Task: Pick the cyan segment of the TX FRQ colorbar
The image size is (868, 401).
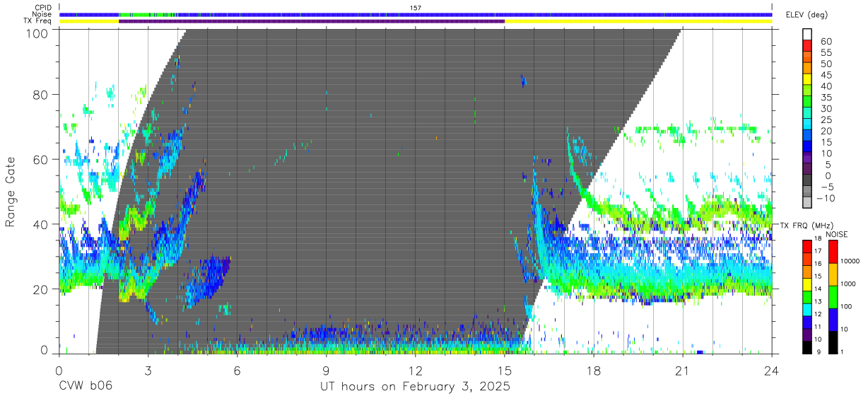Action: (x=807, y=310)
